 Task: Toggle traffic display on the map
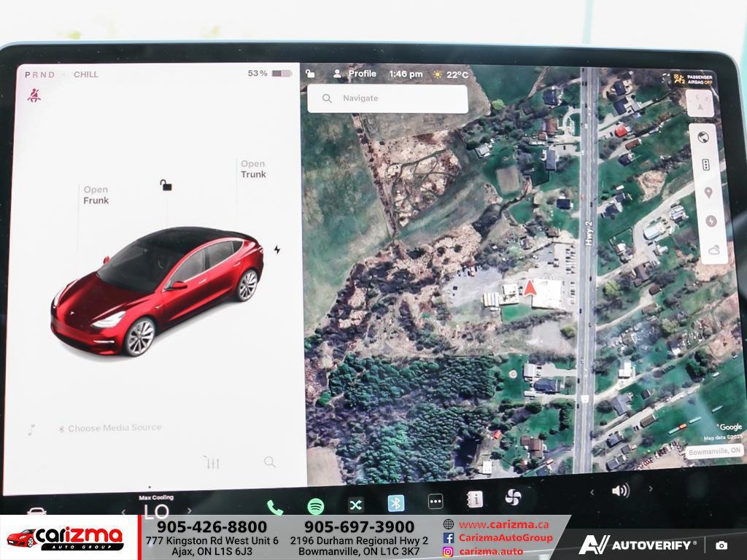(705, 165)
